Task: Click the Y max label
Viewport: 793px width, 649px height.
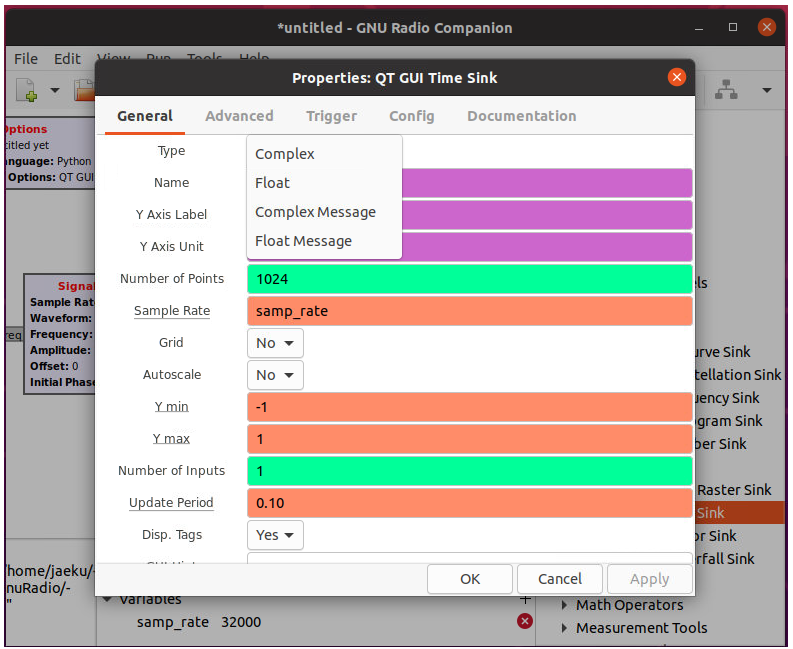Action: click(x=171, y=438)
